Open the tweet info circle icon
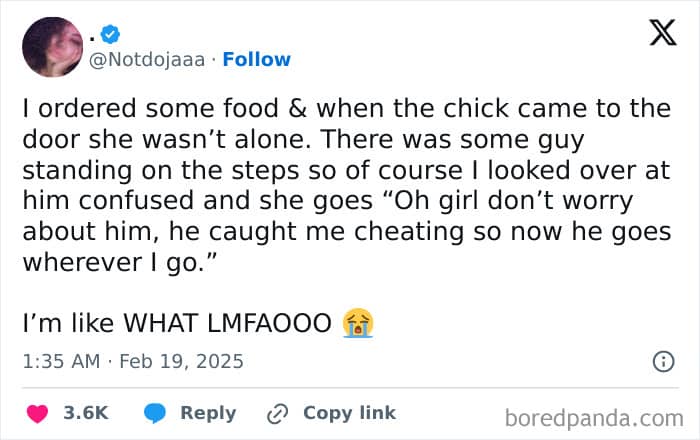The width and height of the screenshot is (700, 440). [663, 361]
